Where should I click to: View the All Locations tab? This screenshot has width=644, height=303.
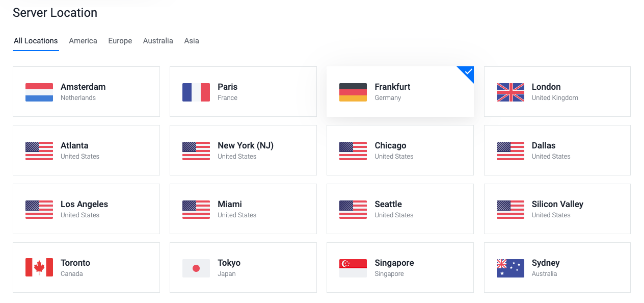[36, 41]
